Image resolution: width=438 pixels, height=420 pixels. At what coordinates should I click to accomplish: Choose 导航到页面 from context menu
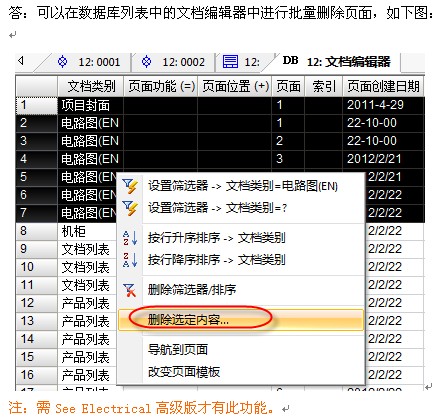coord(178,350)
